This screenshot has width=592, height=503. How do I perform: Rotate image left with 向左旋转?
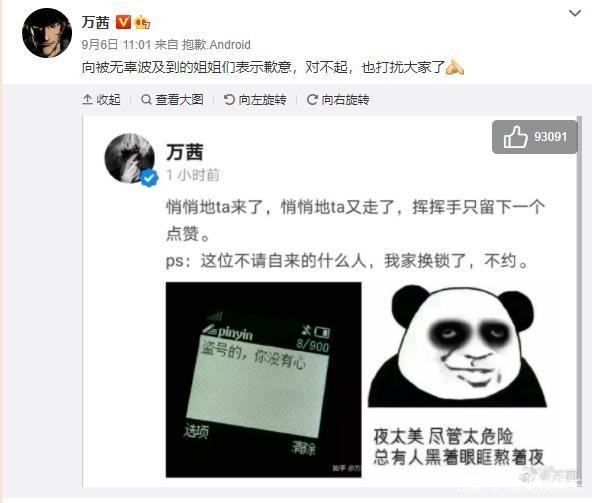point(255,100)
